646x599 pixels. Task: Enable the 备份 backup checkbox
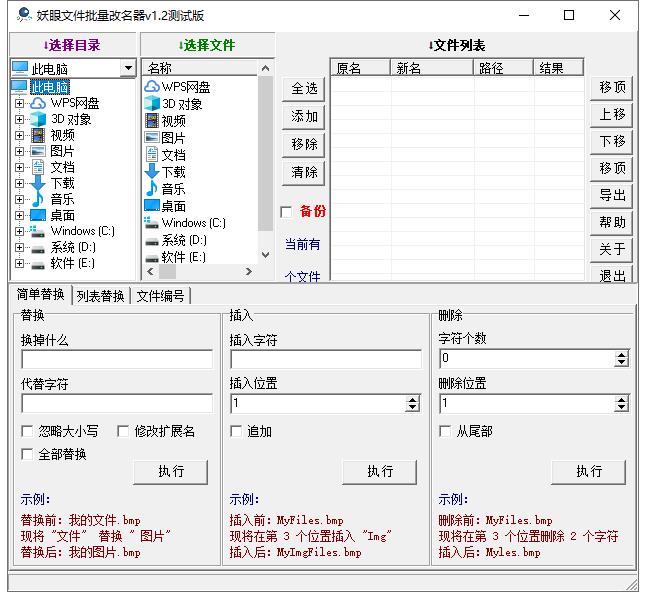click(x=286, y=212)
